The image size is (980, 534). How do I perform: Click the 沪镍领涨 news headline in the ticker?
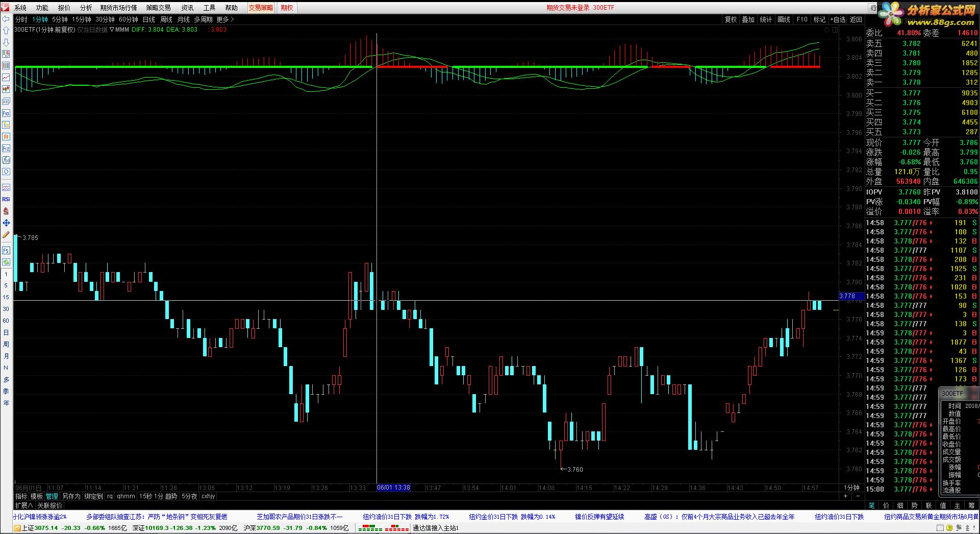(x=40, y=517)
